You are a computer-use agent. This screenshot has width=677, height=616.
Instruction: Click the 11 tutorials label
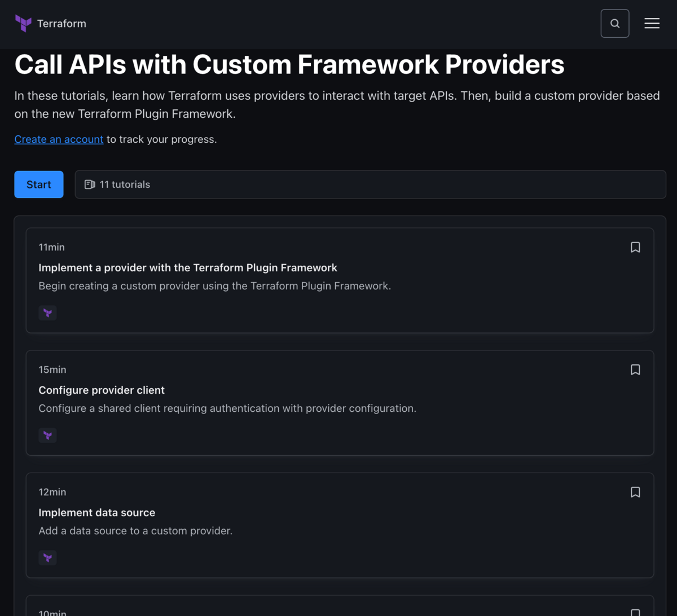125,184
